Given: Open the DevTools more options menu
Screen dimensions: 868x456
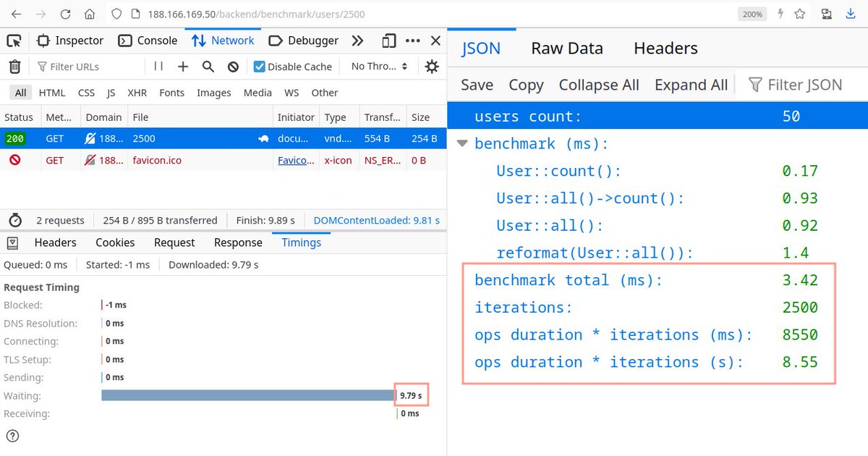Looking at the screenshot, I should [x=413, y=41].
